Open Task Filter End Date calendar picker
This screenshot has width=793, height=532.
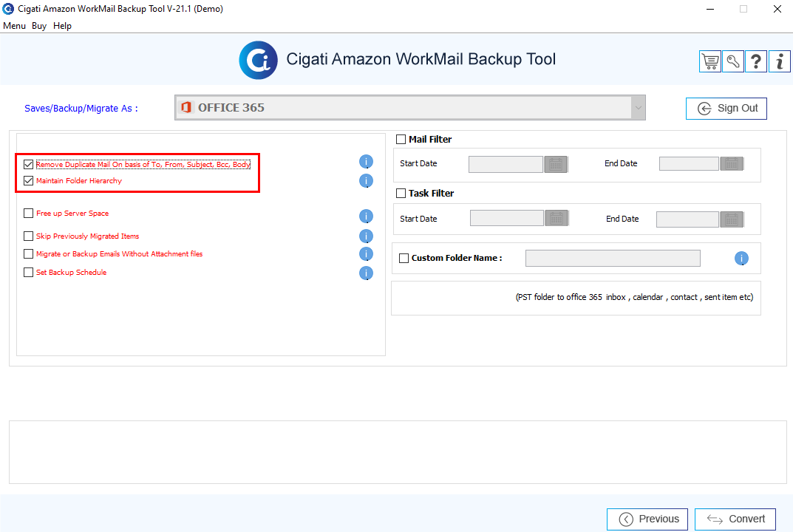(732, 219)
